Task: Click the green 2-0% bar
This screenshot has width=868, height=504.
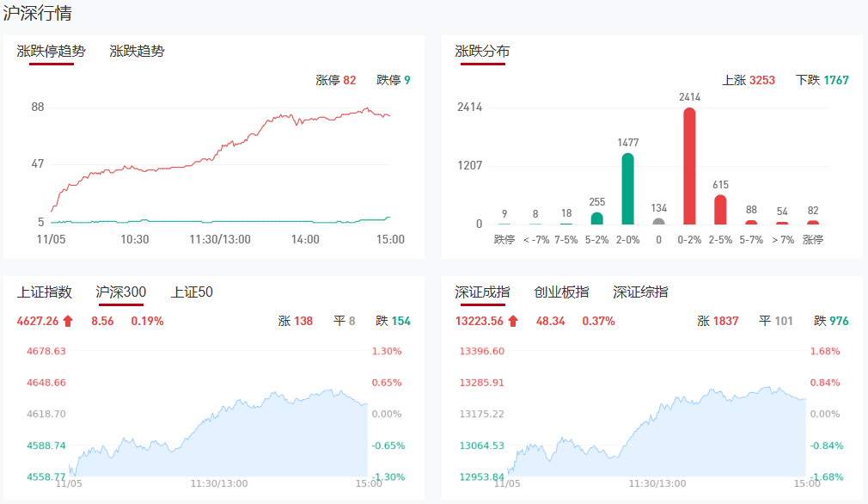Action: tap(627, 188)
